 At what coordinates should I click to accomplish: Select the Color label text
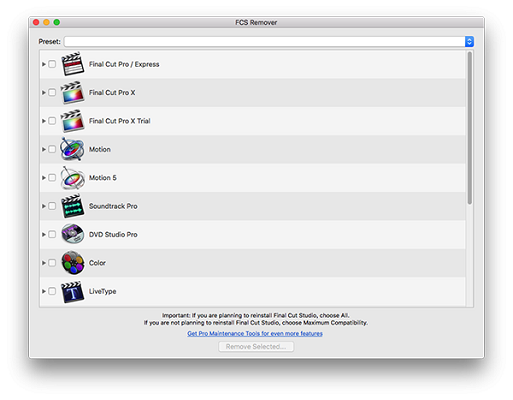pos(97,263)
